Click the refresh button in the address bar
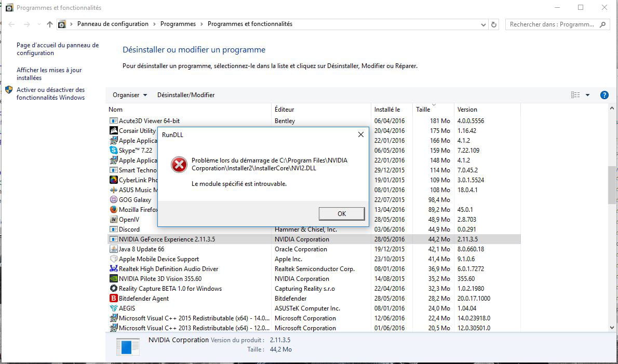Viewport: 618px width, 364px height. 494,24
